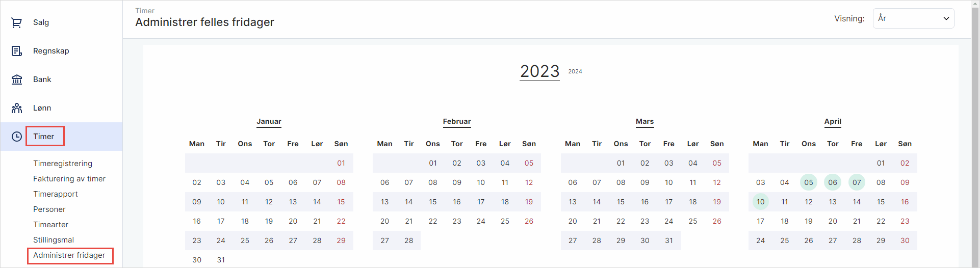
Task: Navigate to Stillingsmal
Action: (54, 240)
